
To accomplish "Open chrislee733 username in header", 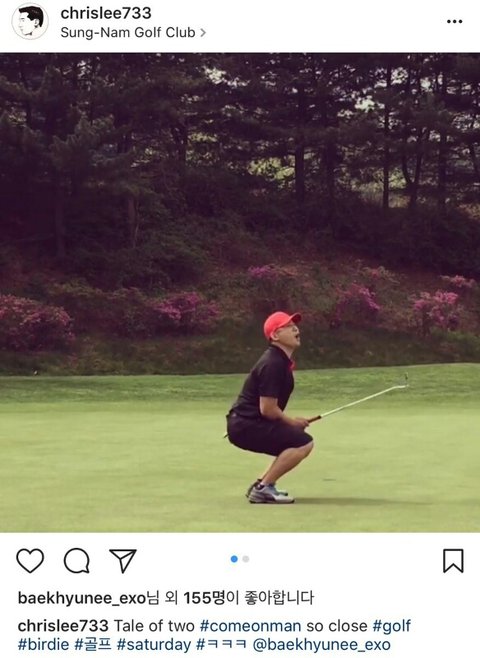I will coord(106,13).
